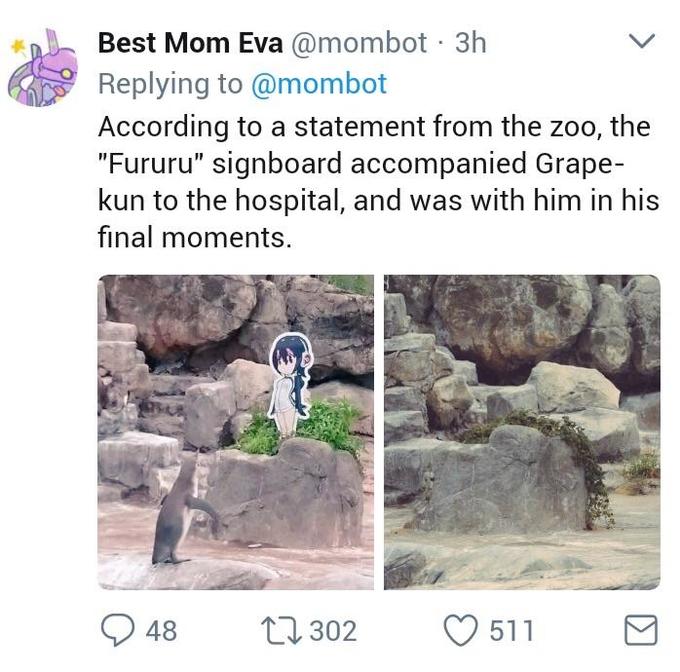The width and height of the screenshot is (680, 672).
Task: Open the Best Mom Eva display name
Action: tap(190, 42)
